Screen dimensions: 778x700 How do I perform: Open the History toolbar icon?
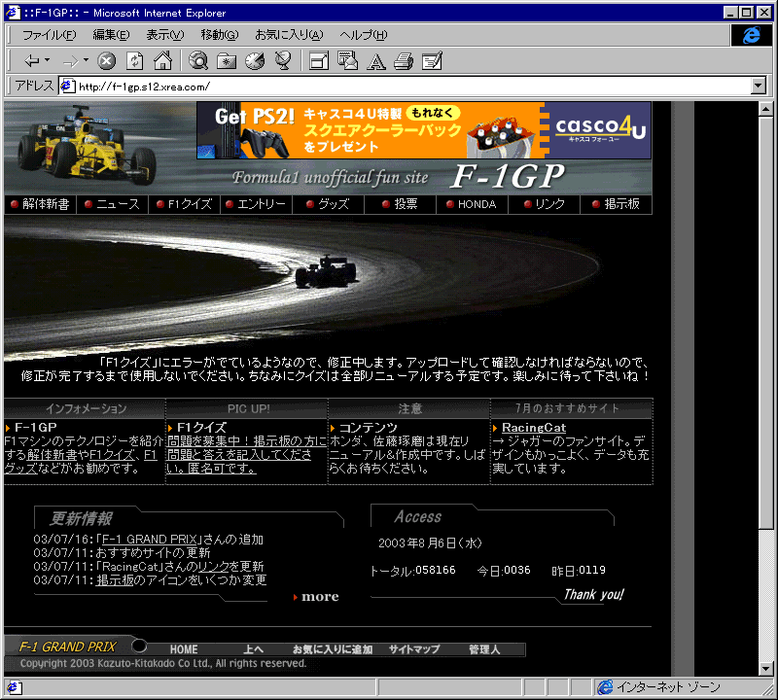pyautogui.click(x=255, y=61)
